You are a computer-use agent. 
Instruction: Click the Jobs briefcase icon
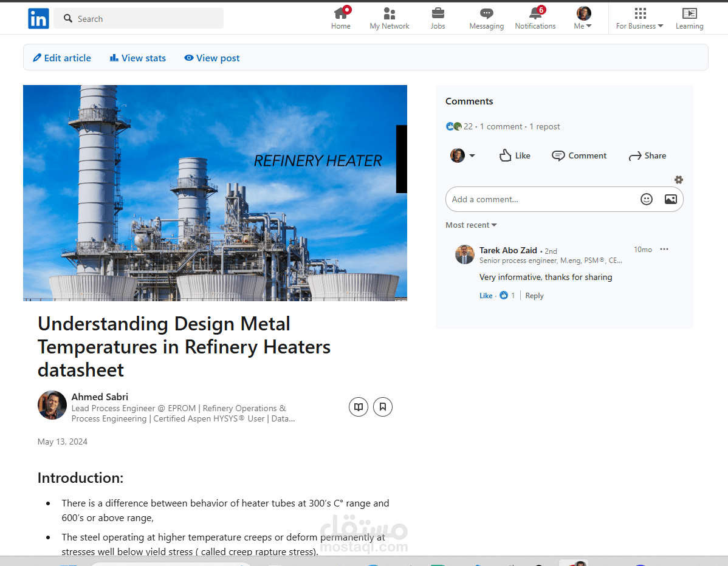pyautogui.click(x=438, y=13)
